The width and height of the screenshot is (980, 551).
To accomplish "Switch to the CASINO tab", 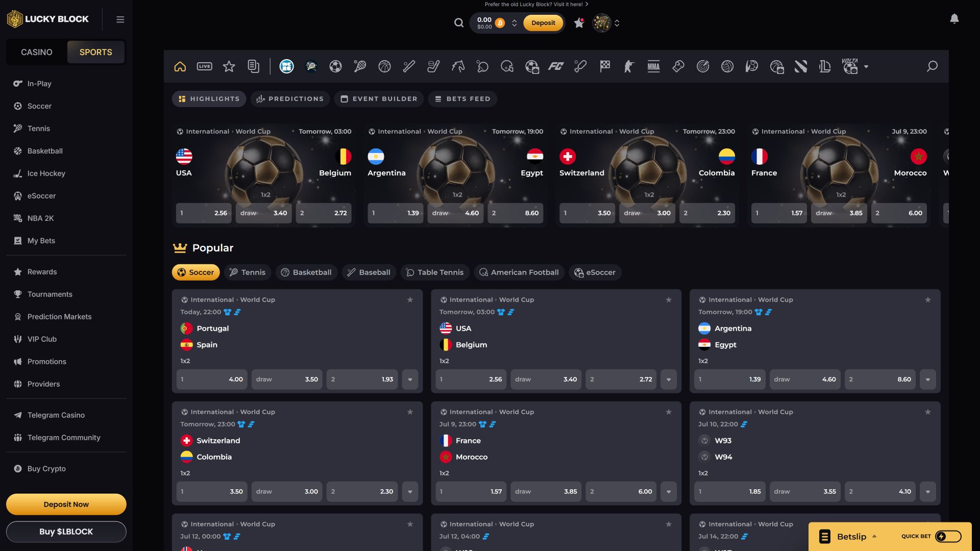I will [37, 52].
